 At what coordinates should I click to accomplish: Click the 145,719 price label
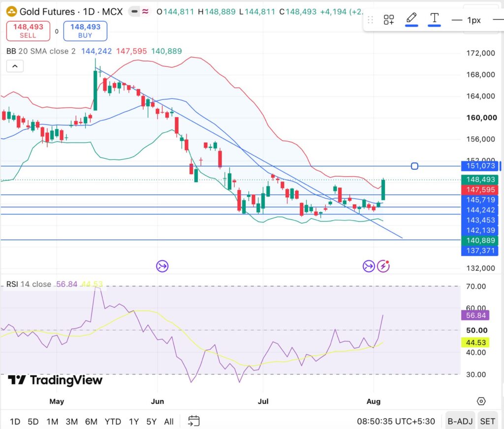pyautogui.click(x=480, y=200)
